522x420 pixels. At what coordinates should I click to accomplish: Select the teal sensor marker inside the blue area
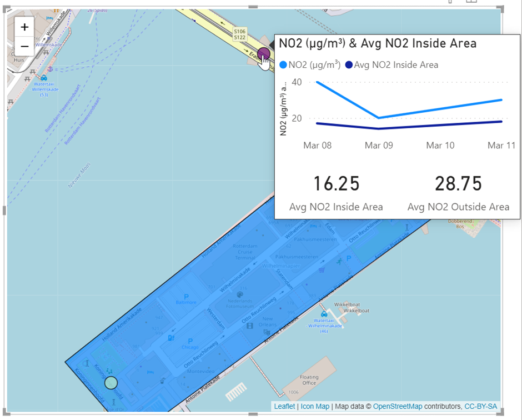(111, 383)
